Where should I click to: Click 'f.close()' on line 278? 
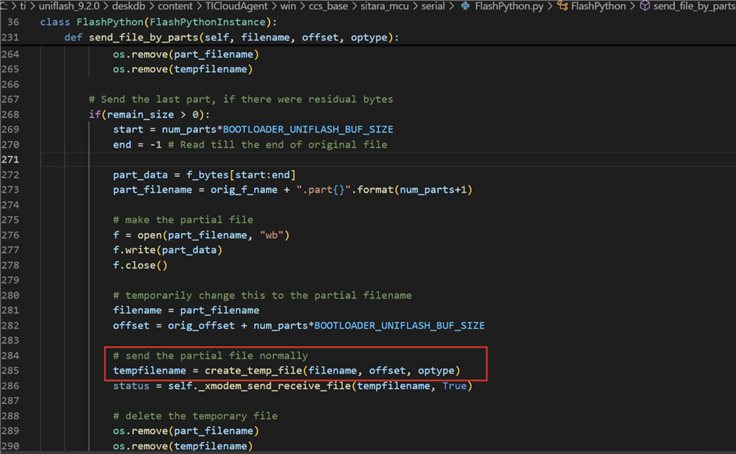coord(140,265)
